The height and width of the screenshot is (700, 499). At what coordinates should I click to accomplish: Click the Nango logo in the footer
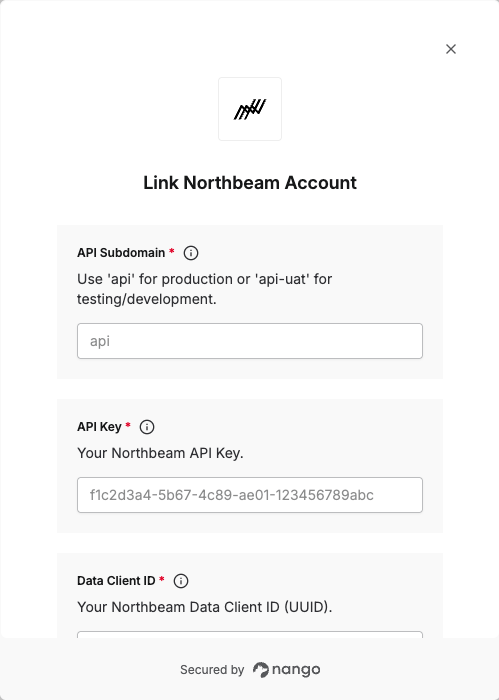pyautogui.click(x=287, y=670)
